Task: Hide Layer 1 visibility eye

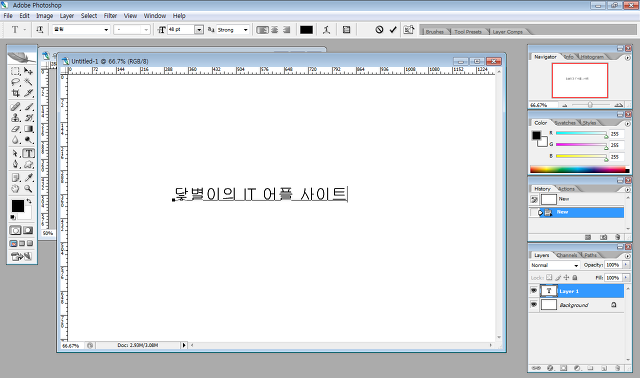Action: [x=534, y=291]
